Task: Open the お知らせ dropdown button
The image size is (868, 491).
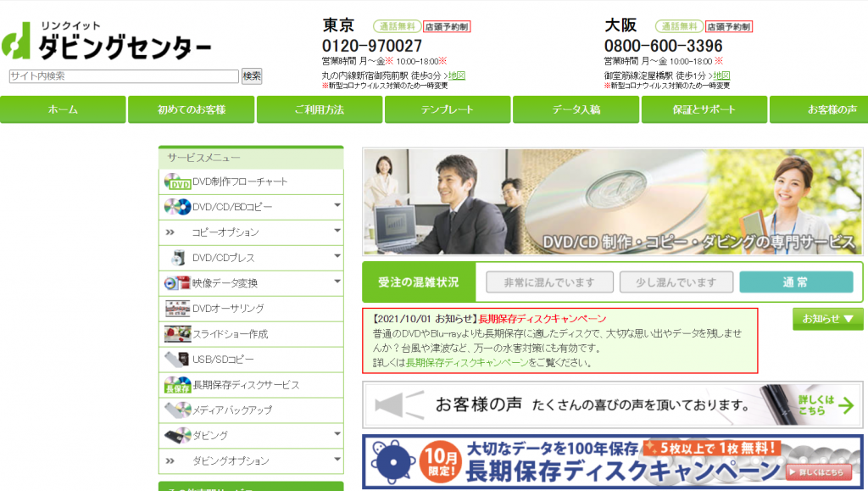Action: tap(827, 319)
